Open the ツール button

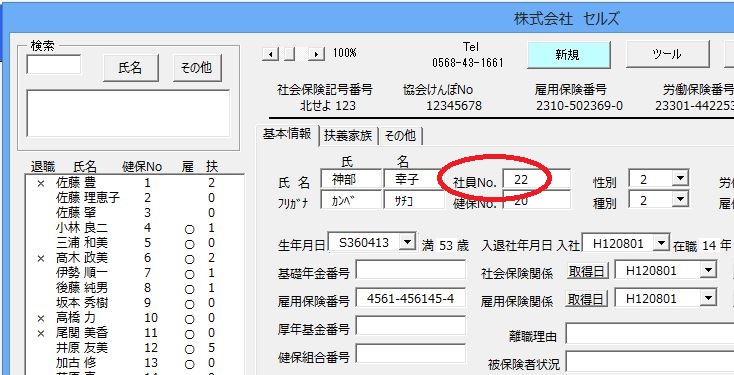pyautogui.click(x=667, y=55)
